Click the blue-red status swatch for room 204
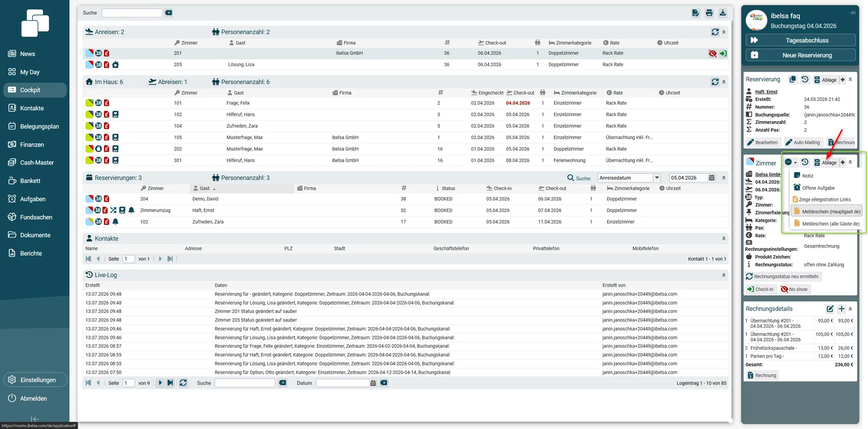Screen dimensions: 868x429 pyautogui.click(x=90, y=199)
